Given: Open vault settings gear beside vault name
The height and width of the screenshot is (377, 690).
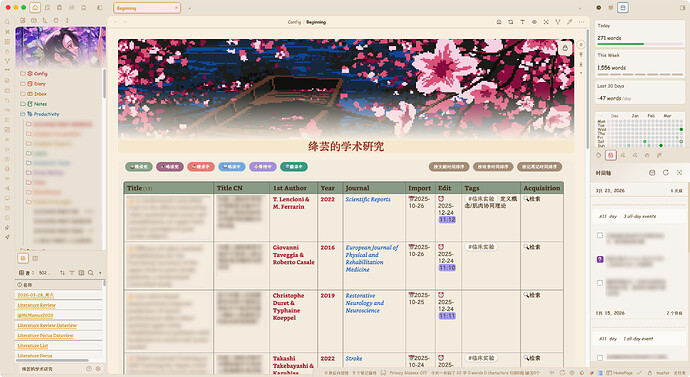Looking at the screenshot, I should (98, 369).
